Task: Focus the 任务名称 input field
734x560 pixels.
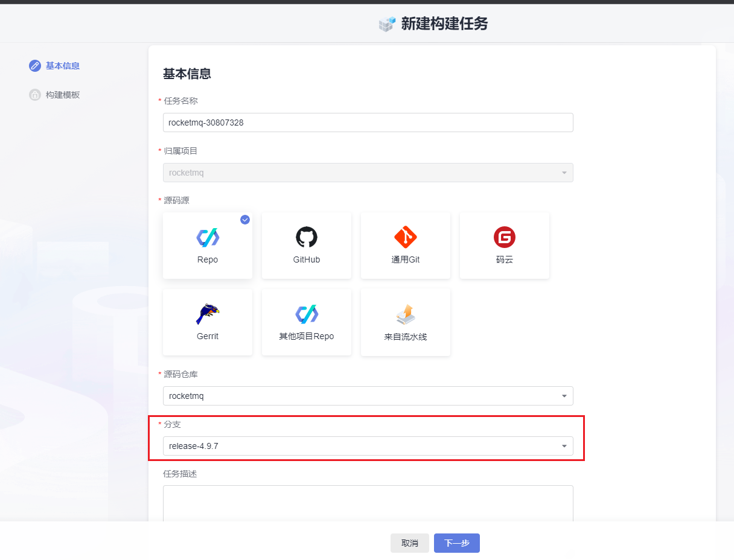Action: [x=368, y=122]
